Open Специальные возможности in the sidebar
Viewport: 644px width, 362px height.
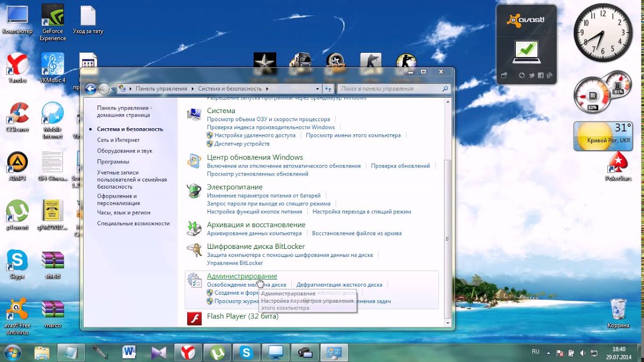pos(133,223)
